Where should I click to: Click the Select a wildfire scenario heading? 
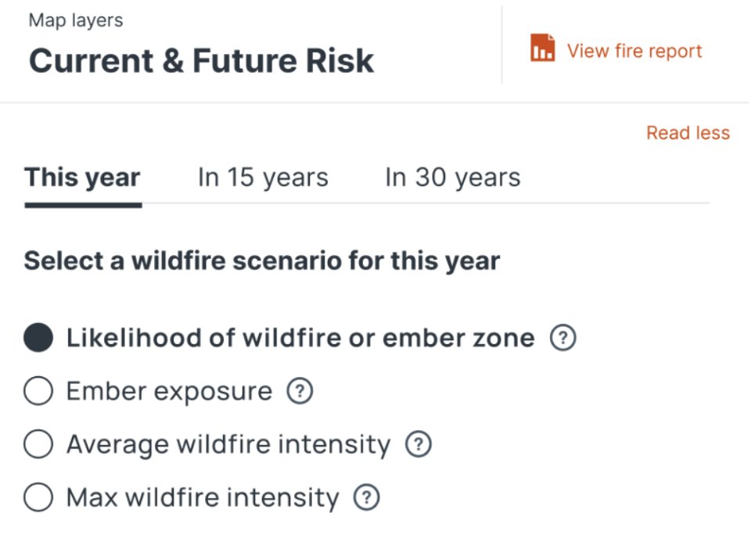pyautogui.click(x=262, y=261)
